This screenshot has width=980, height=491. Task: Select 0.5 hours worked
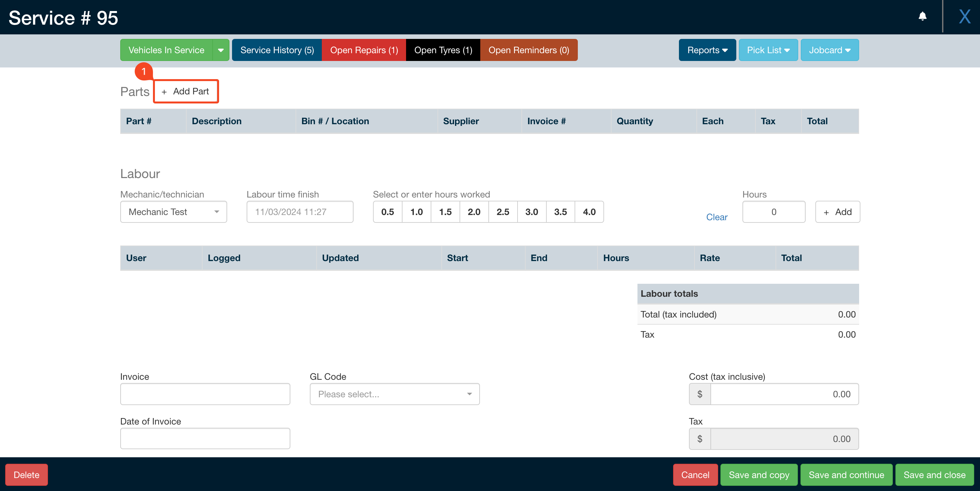387,212
